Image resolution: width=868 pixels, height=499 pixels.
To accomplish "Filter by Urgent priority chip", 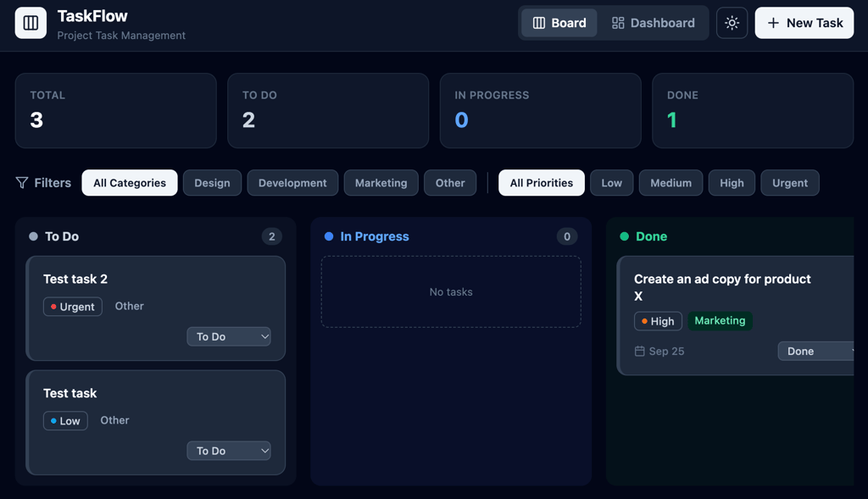I will point(790,182).
